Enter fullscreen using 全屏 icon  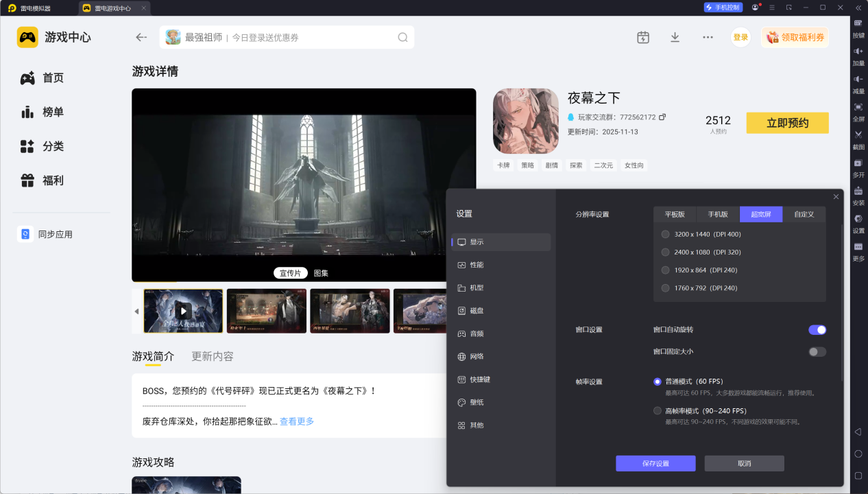858,107
